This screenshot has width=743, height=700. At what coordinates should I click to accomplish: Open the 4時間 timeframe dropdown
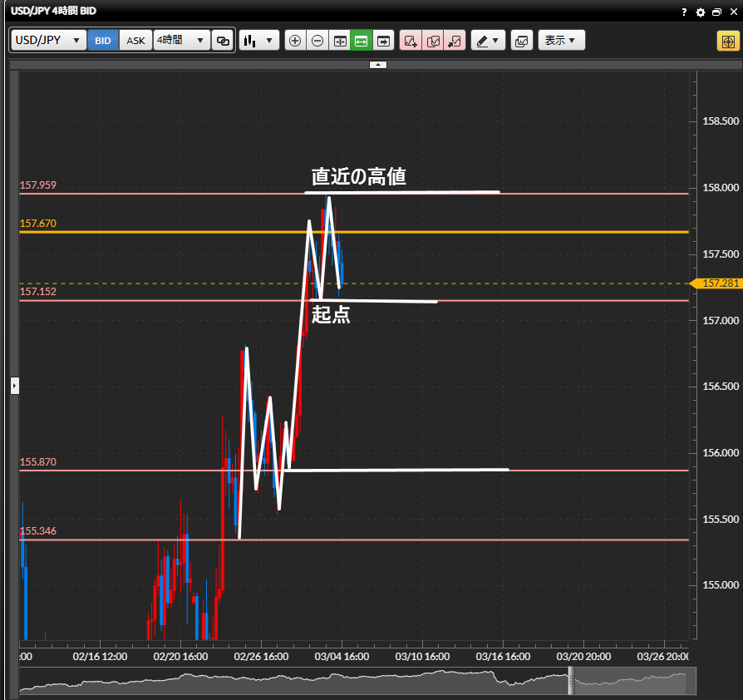click(x=181, y=40)
